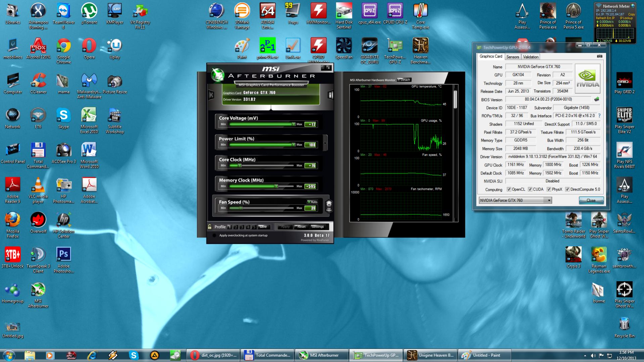644x362 pixels.
Task: Toggle the Afterburner profile lock icon
Action: click(x=210, y=227)
